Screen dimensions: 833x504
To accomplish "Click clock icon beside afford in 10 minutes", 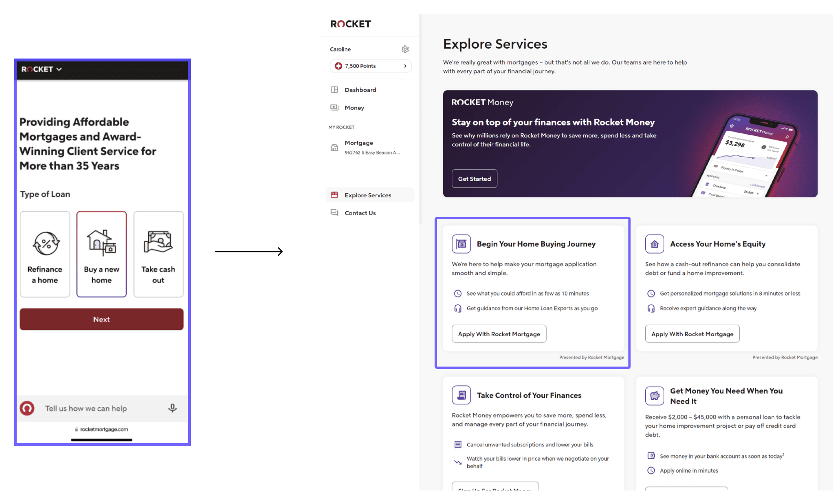I will [458, 293].
